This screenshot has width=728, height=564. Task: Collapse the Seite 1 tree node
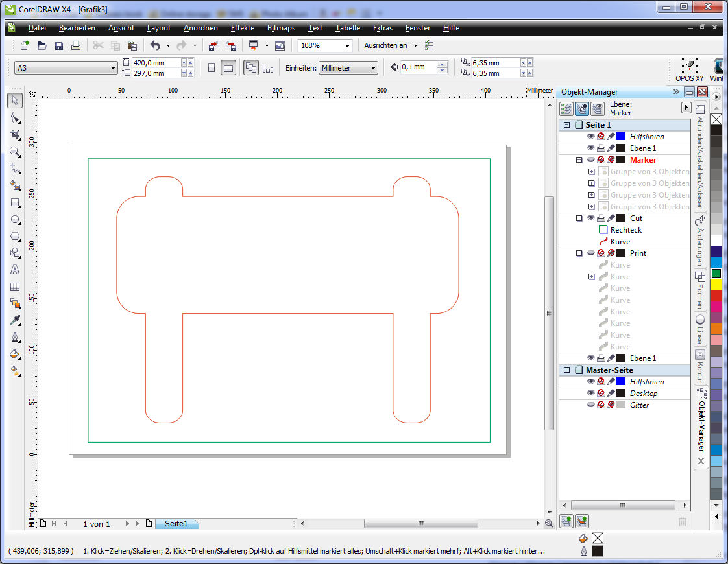click(566, 125)
